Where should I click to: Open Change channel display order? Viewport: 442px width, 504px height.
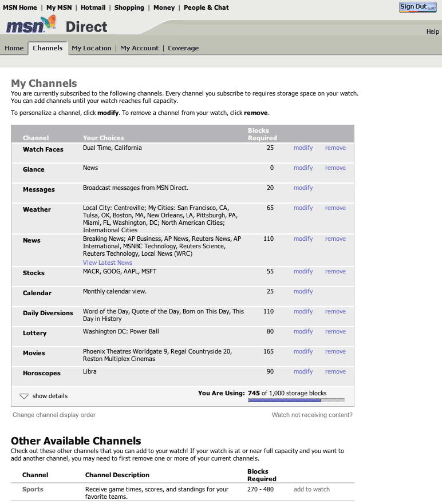pos(54,415)
